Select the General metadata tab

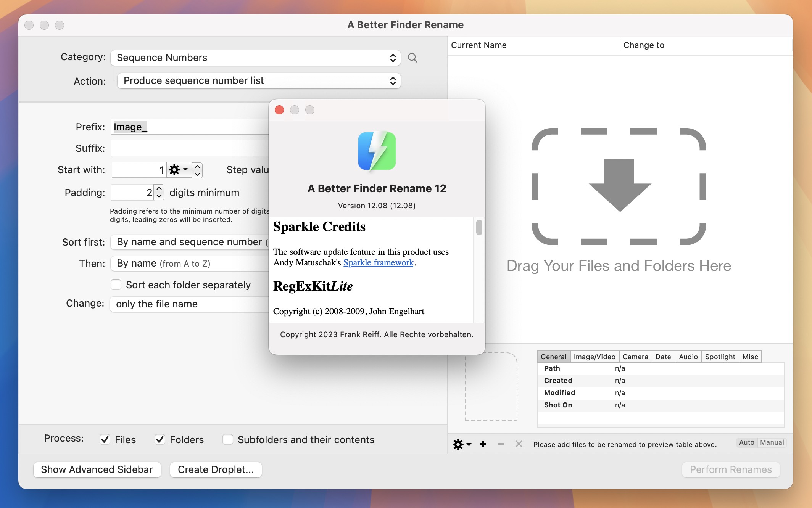[554, 357]
